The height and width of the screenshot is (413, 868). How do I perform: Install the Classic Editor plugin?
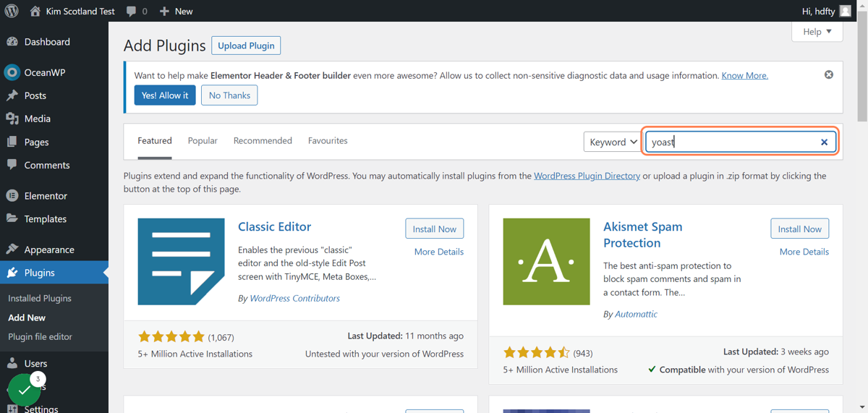point(435,229)
